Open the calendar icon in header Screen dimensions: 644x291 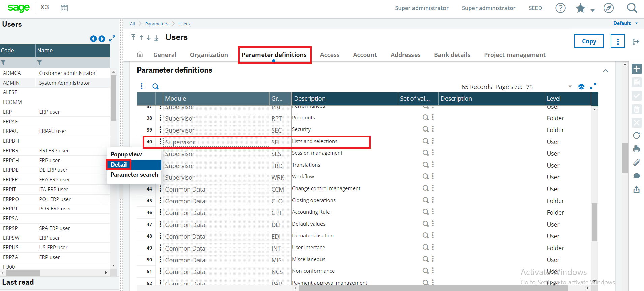tap(64, 8)
